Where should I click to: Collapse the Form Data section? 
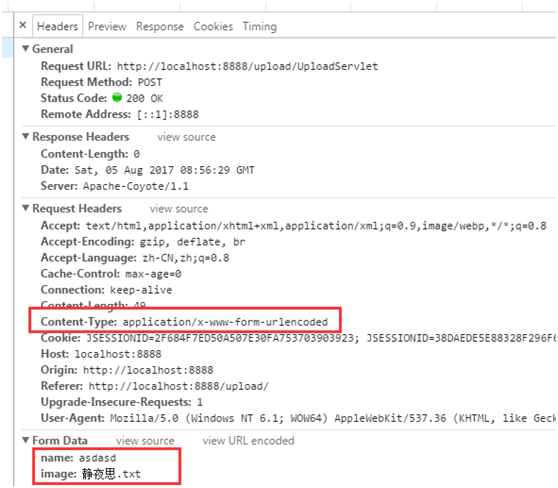[26, 440]
